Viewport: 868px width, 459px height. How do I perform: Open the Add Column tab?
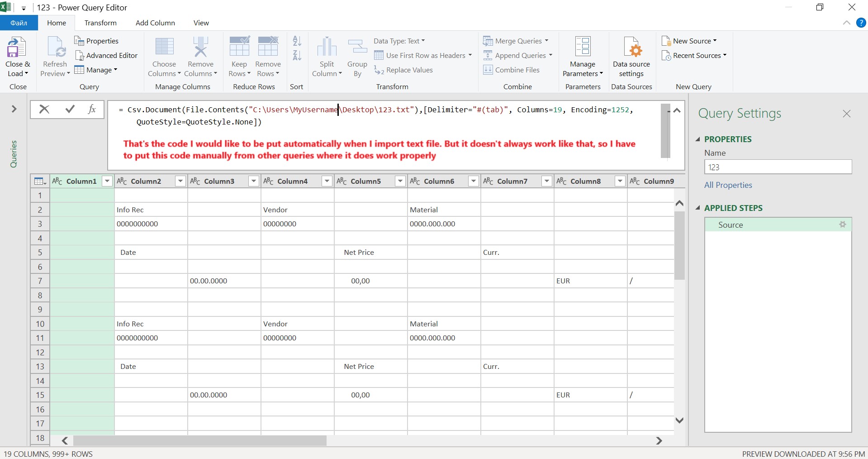tap(155, 23)
